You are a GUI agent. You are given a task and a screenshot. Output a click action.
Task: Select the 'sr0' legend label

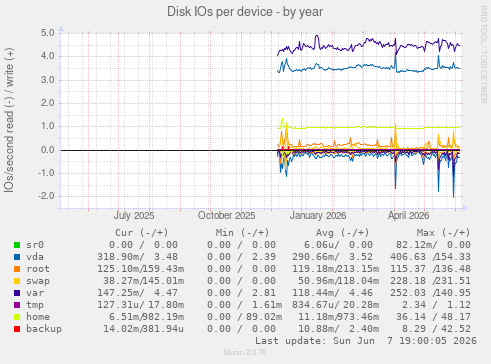coord(35,245)
